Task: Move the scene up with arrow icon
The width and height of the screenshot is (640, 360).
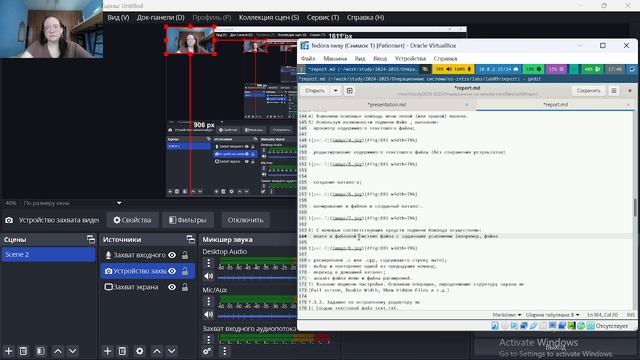Action: (x=58, y=351)
